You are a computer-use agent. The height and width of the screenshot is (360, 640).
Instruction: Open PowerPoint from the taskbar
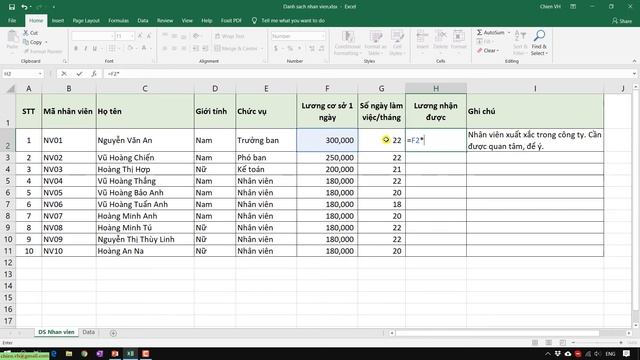(115, 353)
